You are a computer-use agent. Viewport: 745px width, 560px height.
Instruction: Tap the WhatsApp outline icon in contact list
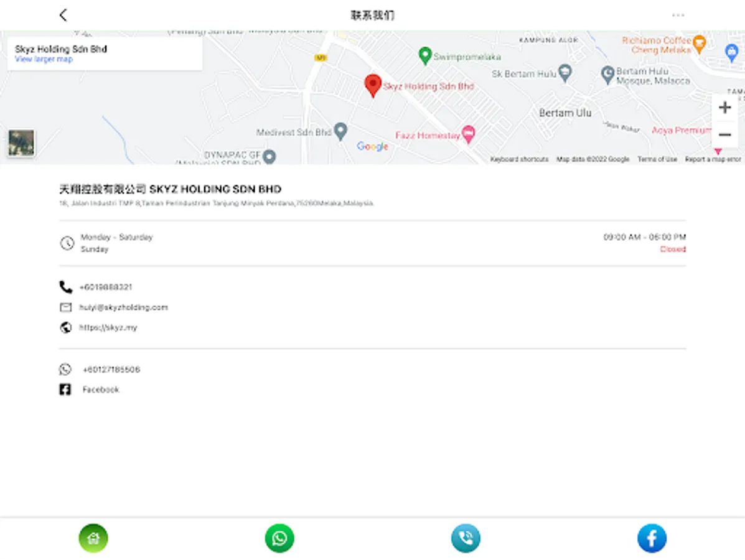65,369
